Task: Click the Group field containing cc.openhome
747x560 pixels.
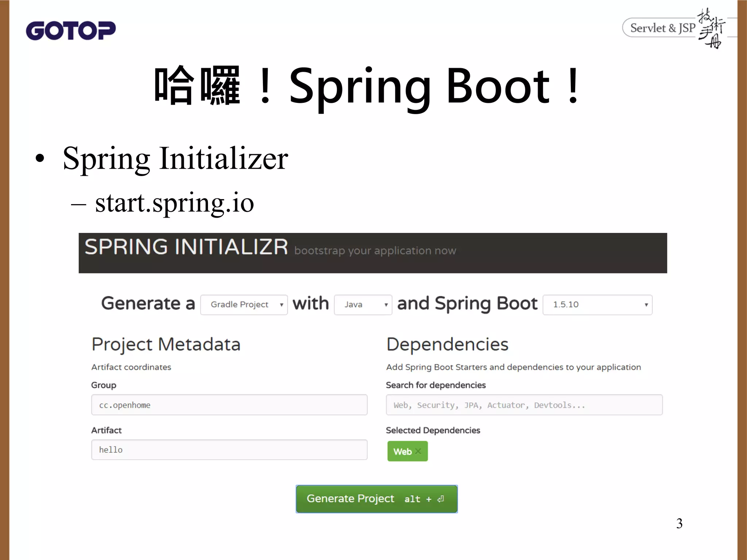Action: (229, 405)
